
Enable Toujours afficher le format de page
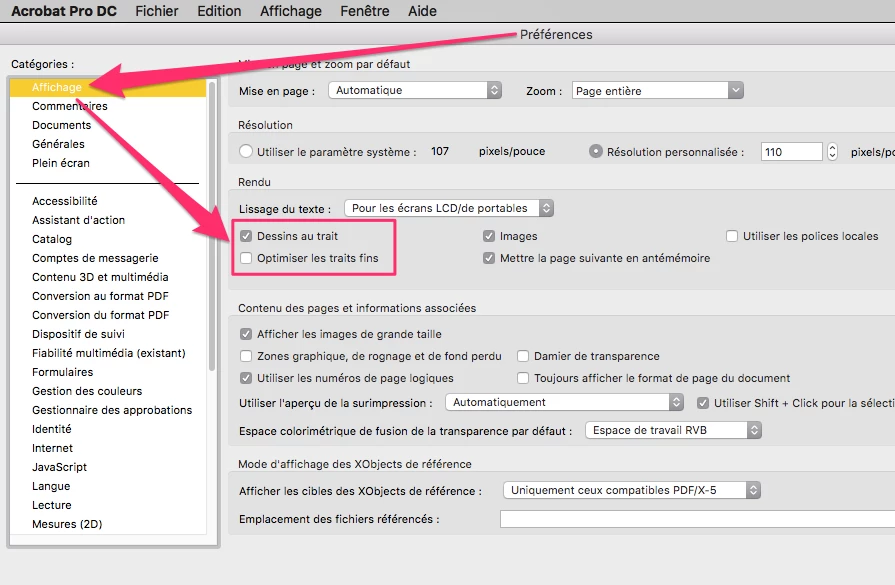(523, 378)
